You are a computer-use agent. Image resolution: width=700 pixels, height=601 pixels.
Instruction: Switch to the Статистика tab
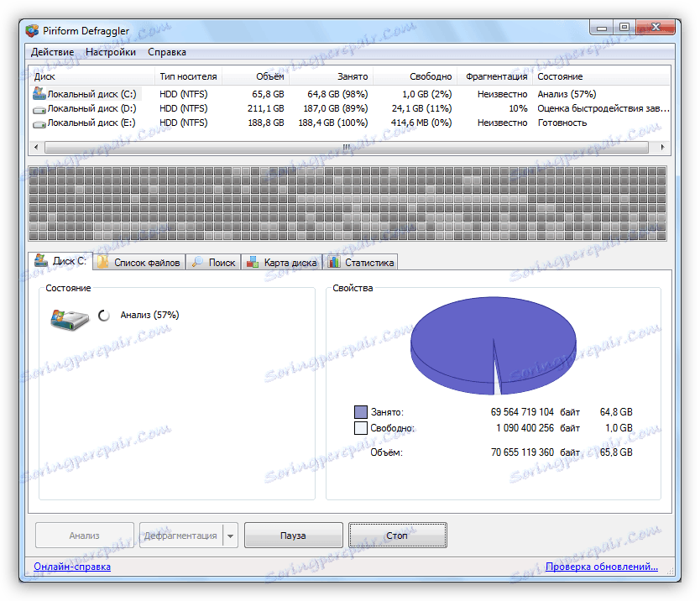click(361, 262)
